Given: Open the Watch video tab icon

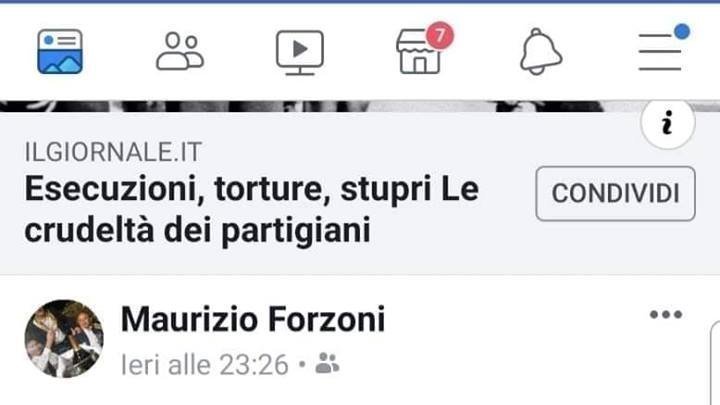Looking at the screenshot, I should pos(300,52).
